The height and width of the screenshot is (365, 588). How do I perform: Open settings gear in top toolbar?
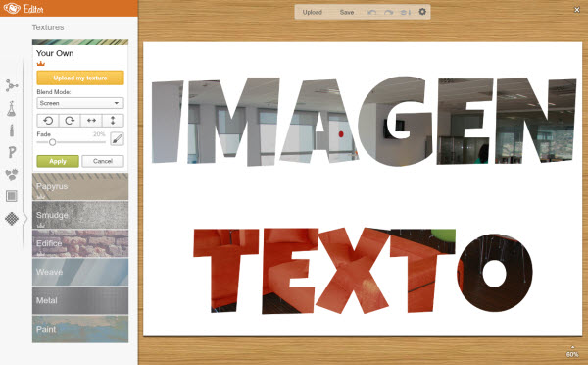pyautogui.click(x=422, y=12)
